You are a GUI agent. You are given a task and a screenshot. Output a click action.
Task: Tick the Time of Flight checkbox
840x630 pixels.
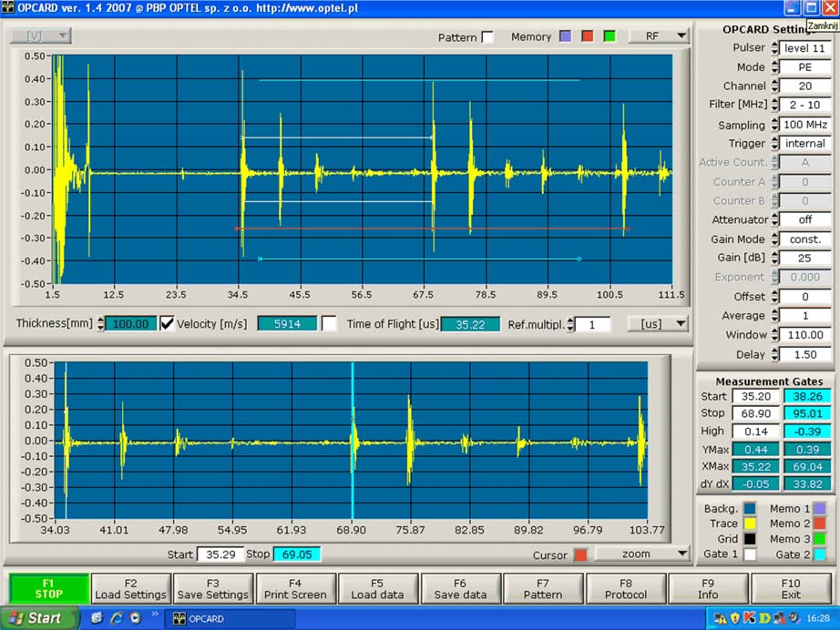(329, 323)
